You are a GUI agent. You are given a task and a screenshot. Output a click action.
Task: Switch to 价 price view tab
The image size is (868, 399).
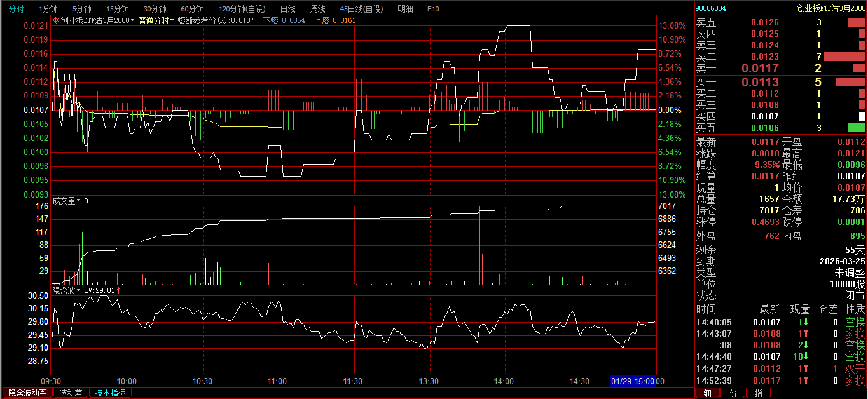coord(733,393)
